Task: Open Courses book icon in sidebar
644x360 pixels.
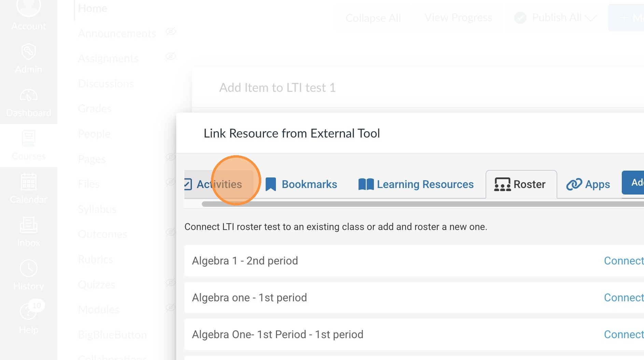Action: click(x=28, y=139)
